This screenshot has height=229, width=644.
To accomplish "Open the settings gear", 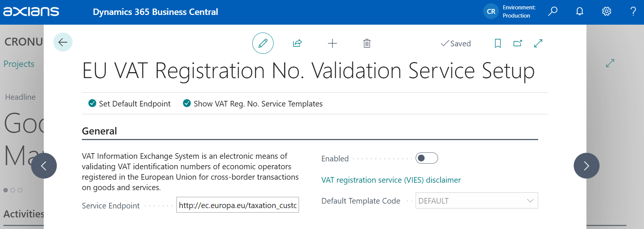I will [x=606, y=12].
